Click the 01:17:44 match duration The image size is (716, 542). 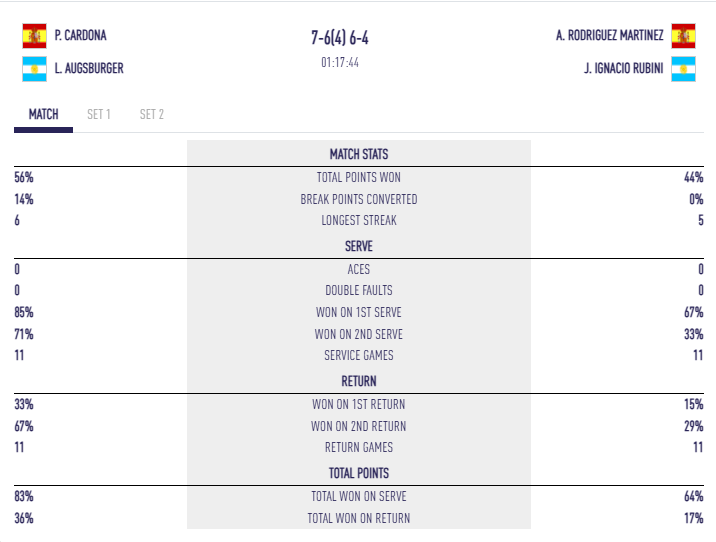(x=340, y=63)
